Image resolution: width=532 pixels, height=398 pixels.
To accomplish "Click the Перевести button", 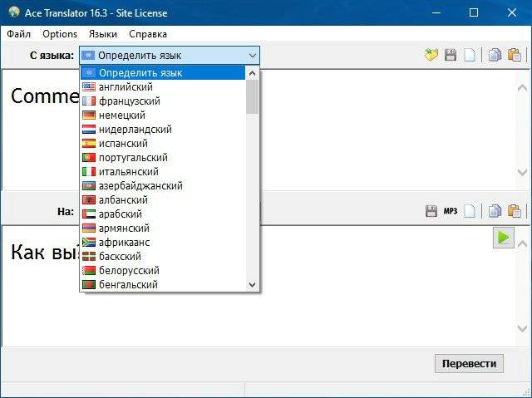I will click(469, 363).
